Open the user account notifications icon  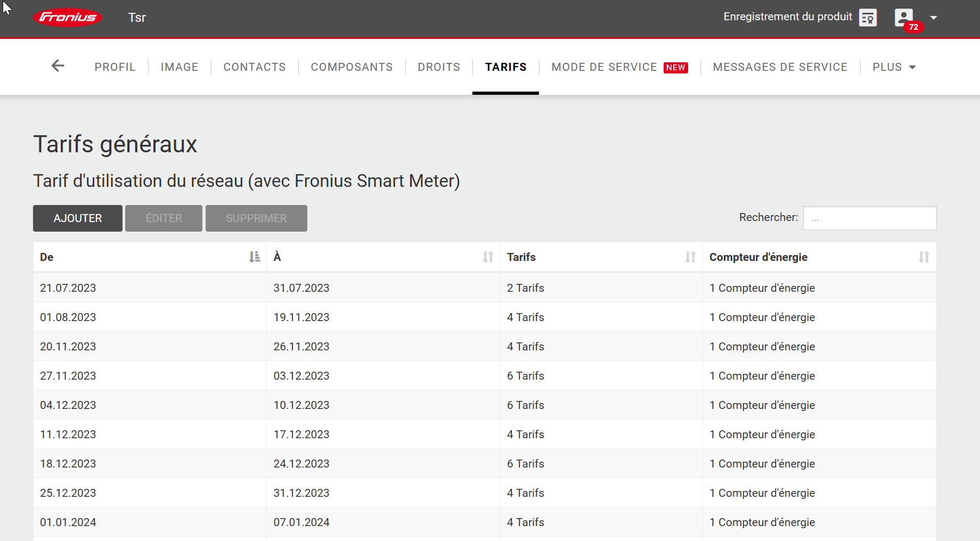[x=904, y=18]
